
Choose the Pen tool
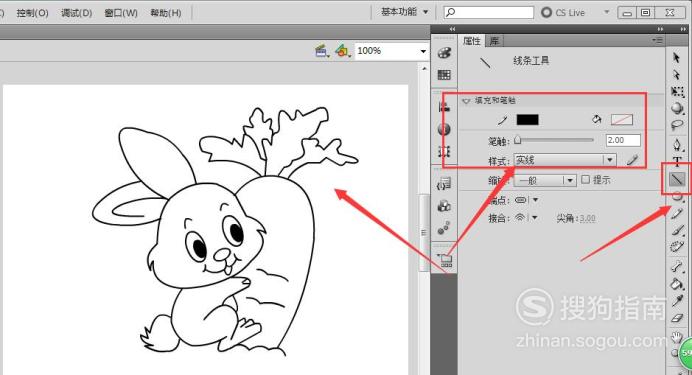tap(677, 144)
